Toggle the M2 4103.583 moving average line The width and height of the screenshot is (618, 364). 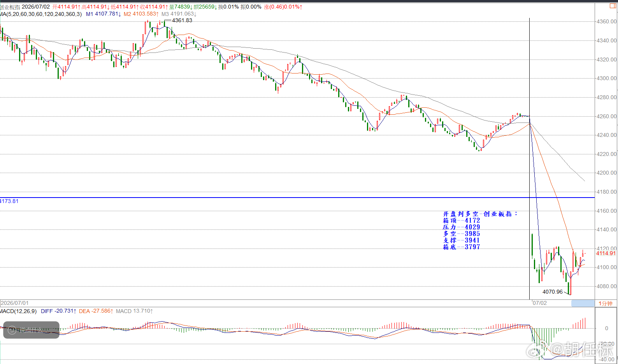tap(141, 14)
